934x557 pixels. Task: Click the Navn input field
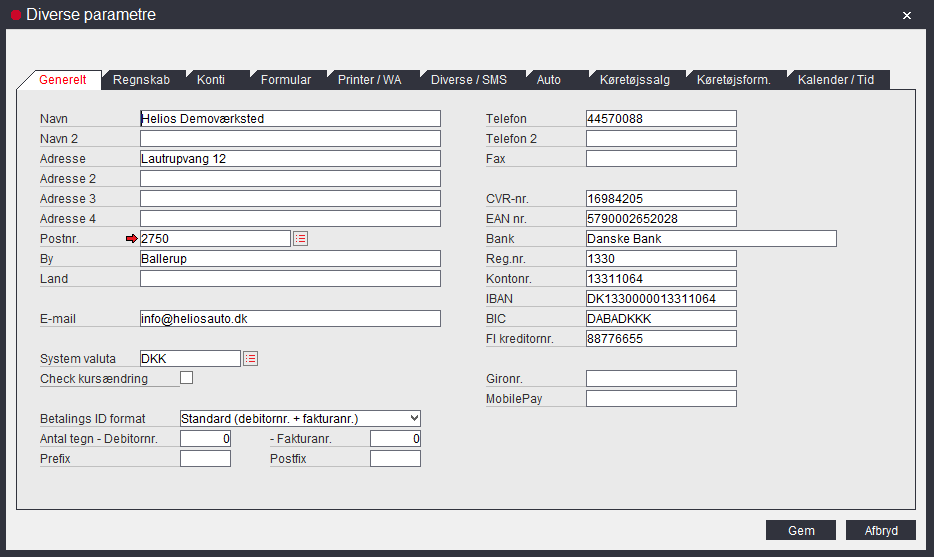pos(290,119)
